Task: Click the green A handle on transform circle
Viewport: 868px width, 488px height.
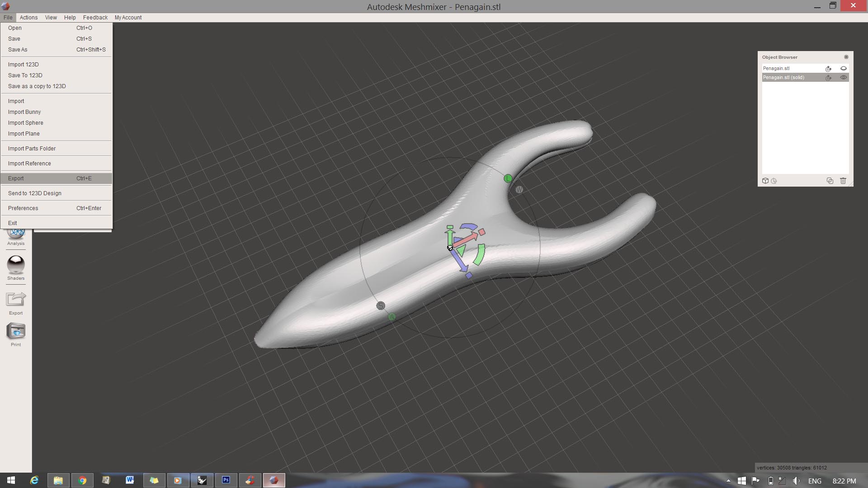Action: [x=392, y=317]
